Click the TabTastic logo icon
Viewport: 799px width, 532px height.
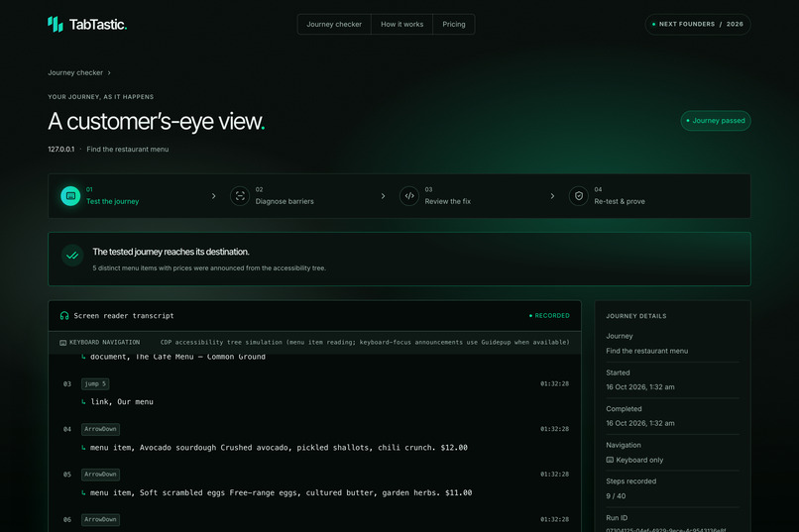coord(56,24)
